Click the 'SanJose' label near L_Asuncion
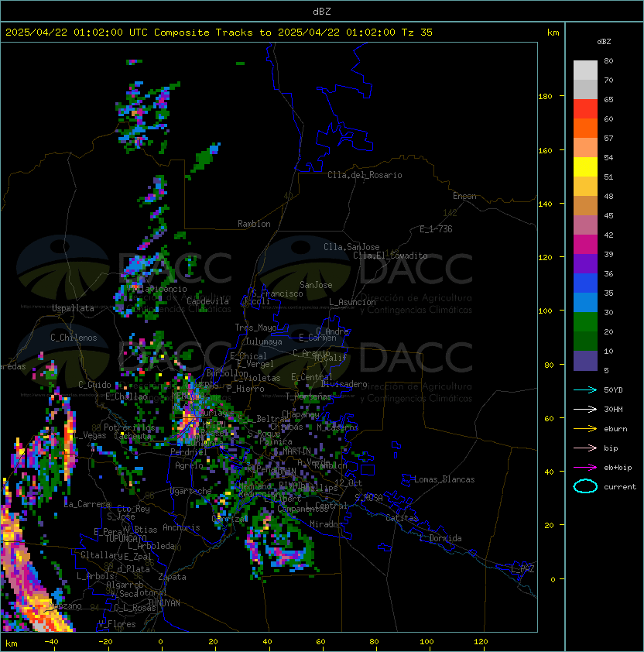Screen dimensions: 644x652 pyautogui.click(x=316, y=285)
